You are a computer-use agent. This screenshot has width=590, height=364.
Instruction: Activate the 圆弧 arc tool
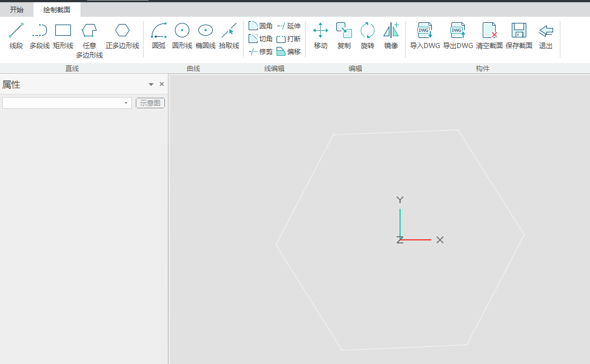coord(159,36)
